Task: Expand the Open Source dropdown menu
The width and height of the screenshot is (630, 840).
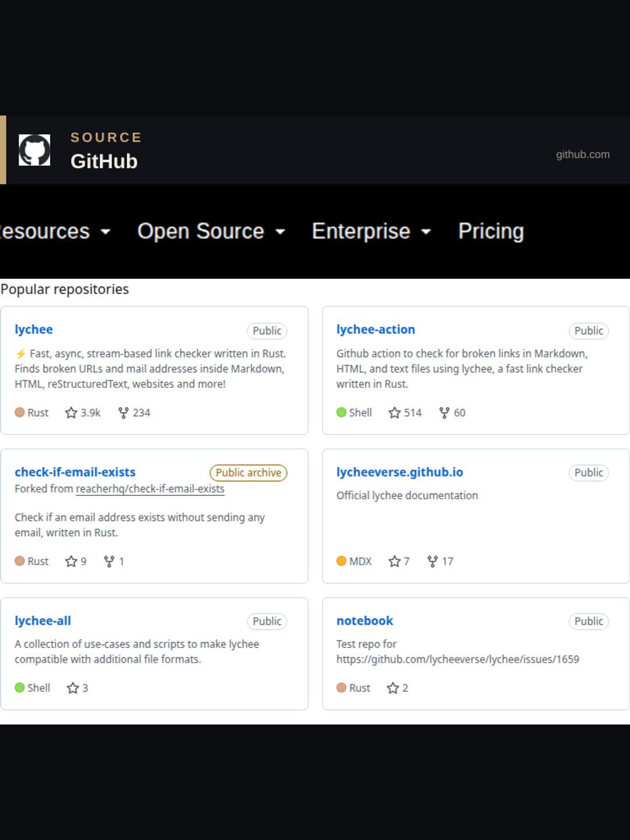Action: 211,231
